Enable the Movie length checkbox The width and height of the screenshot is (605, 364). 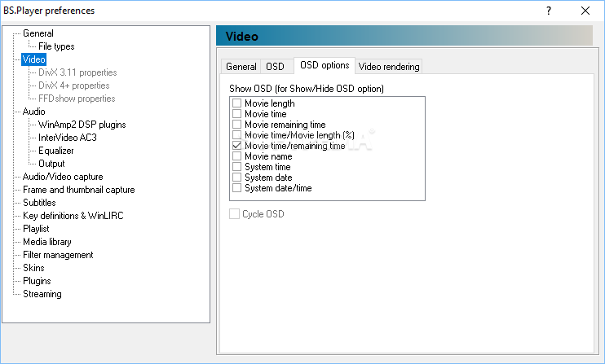(x=237, y=103)
